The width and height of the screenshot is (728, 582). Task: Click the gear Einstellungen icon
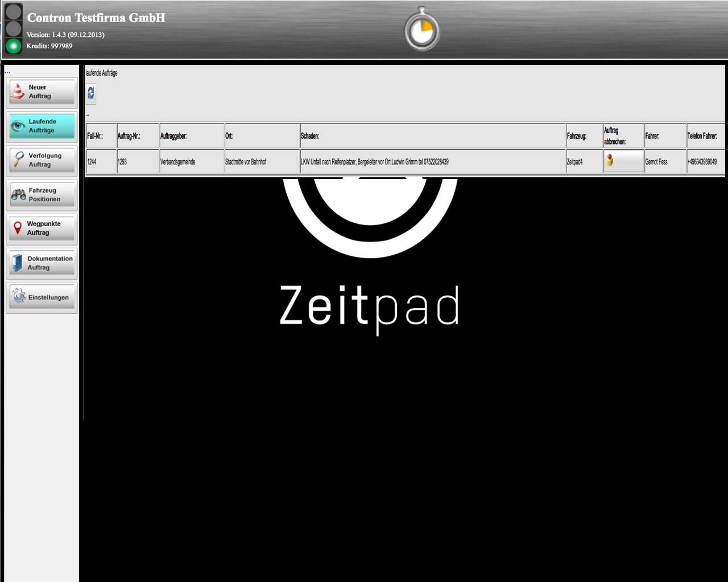coord(19,297)
